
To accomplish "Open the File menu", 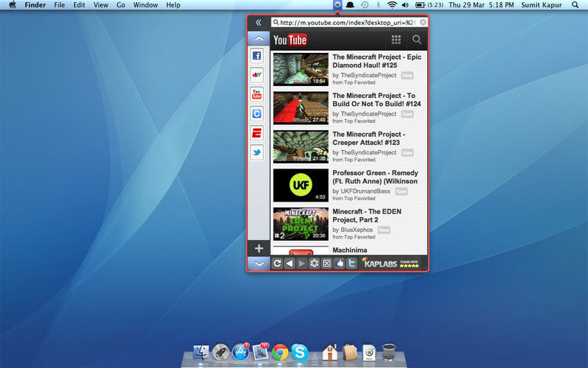I will pyautogui.click(x=60, y=5).
